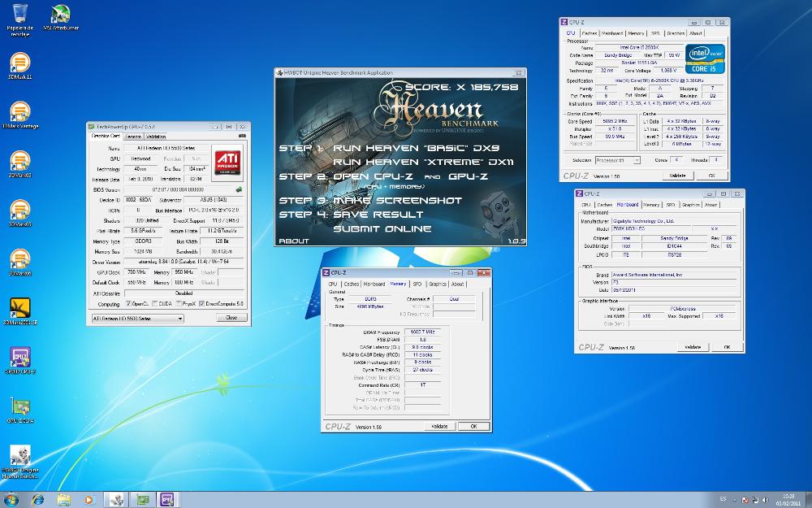Click Make Screenshot in Heaven app
Viewport: 812px width, 508px height.
click(x=397, y=201)
